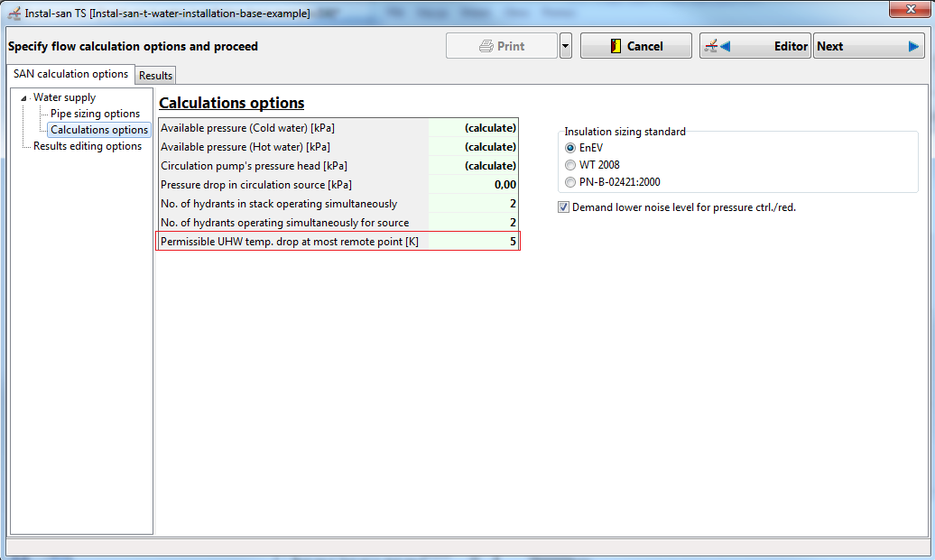Click the Instal-san app icon in title bar
This screenshot has width=935, height=560.
click(14, 14)
